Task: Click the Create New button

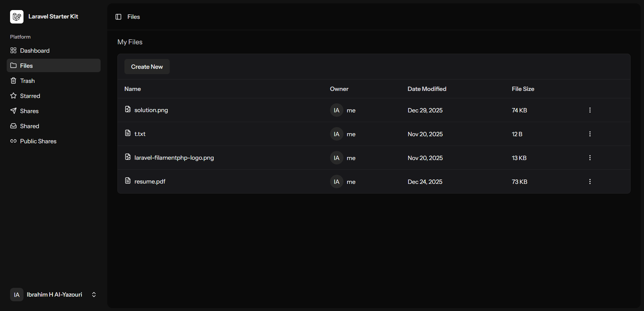Action: (147, 67)
